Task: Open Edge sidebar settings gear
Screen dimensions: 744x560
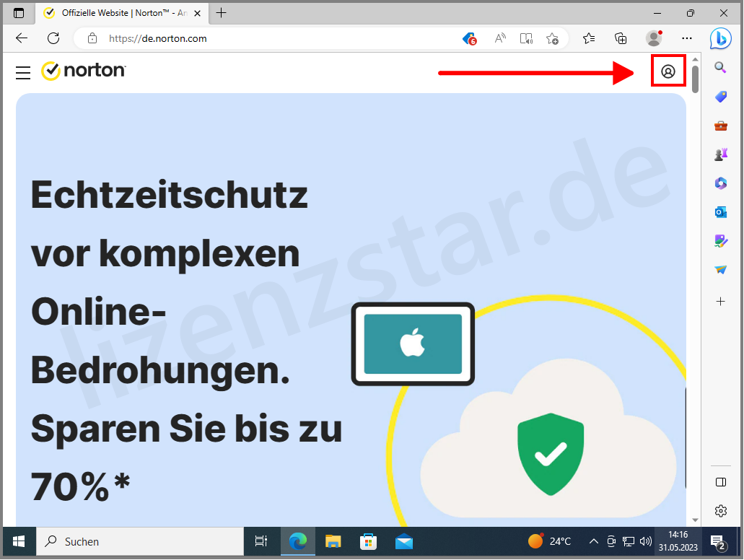Action: pyautogui.click(x=720, y=511)
